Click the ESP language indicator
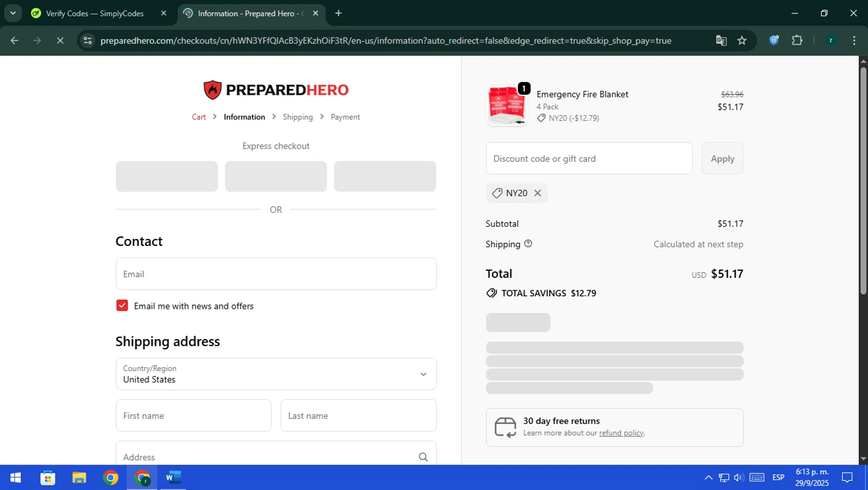This screenshot has width=868, height=490. (778, 478)
